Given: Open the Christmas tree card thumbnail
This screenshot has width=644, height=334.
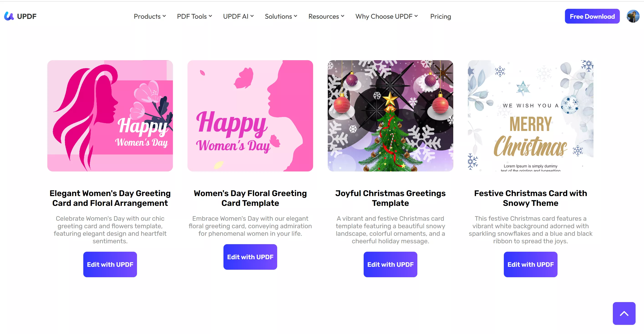Looking at the screenshot, I should tap(390, 116).
